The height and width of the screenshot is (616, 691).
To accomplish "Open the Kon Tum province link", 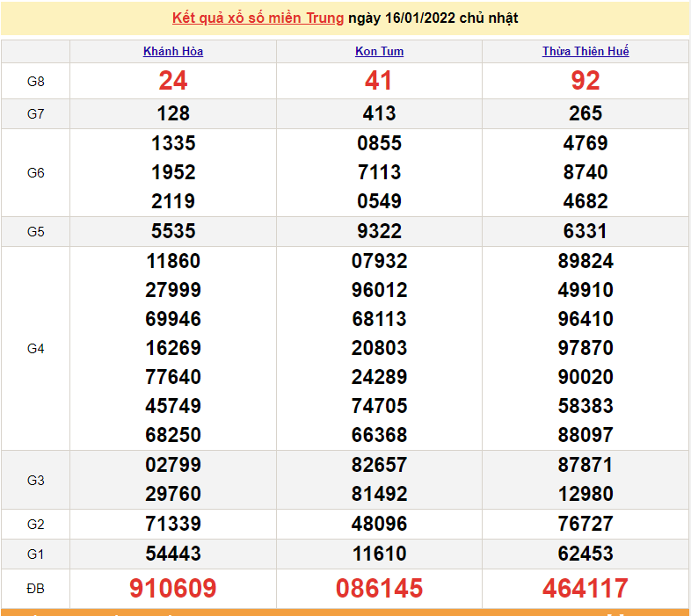I will 379,51.
